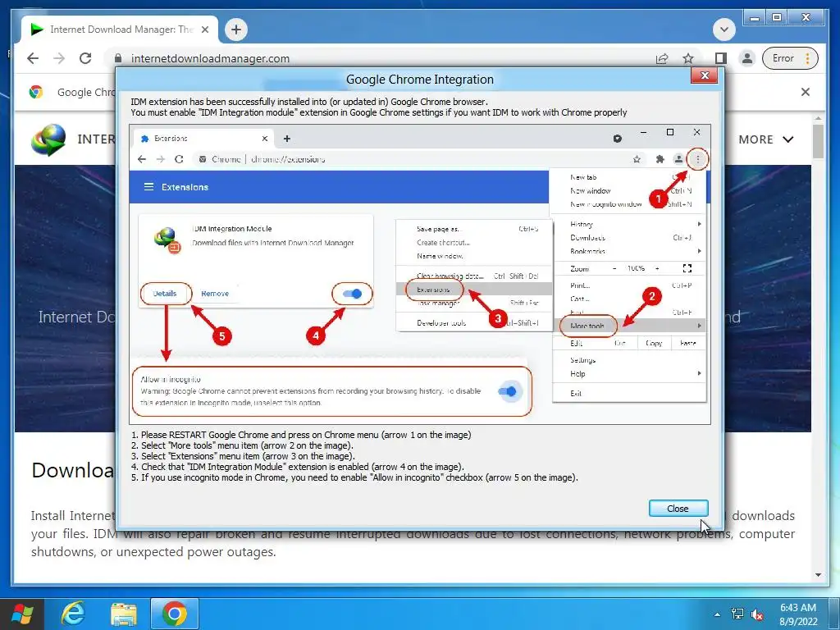Open the taskbar clock showing 6:43 AM
Screen dimensions: 840x630
[798, 614]
